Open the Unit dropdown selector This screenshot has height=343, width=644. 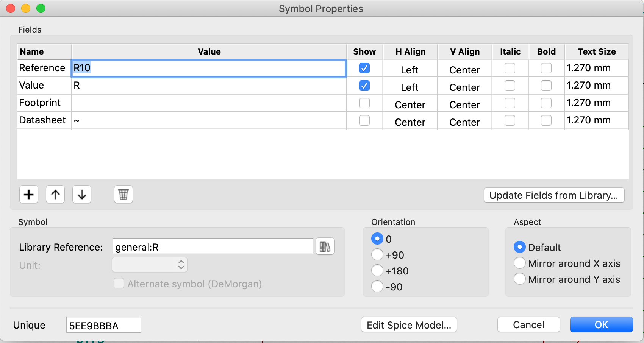coord(150,265)
